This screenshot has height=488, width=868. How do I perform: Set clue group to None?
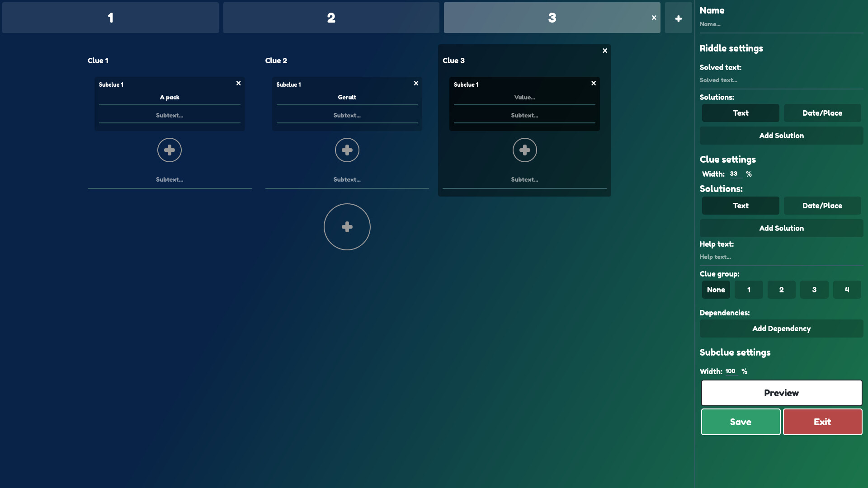point(716,290)
